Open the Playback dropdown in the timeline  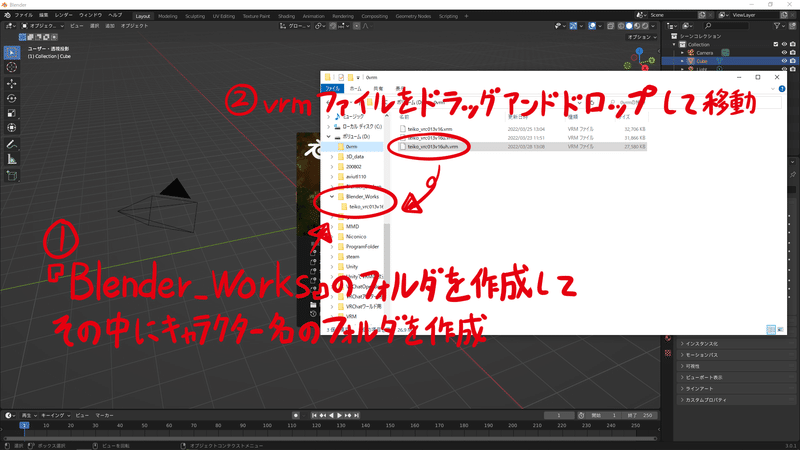(x=29, y=415)
